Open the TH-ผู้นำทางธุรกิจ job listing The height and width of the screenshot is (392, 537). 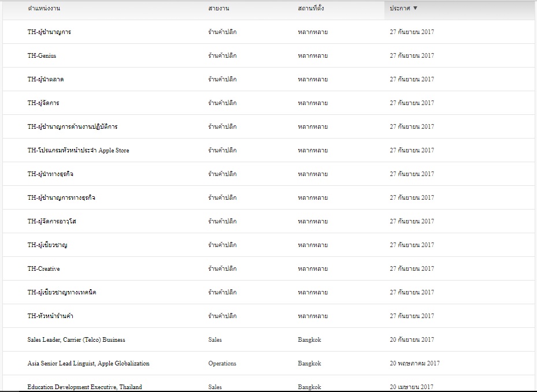point(50,174)
